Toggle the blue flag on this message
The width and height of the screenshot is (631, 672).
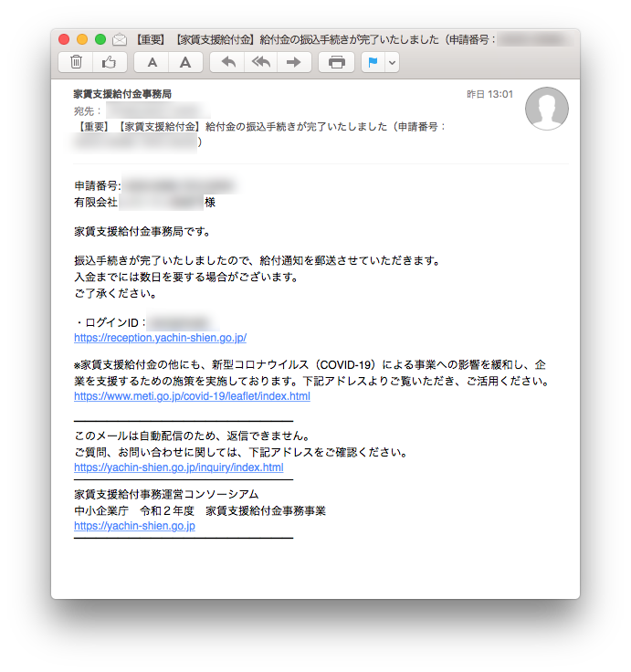coord(373,62)
